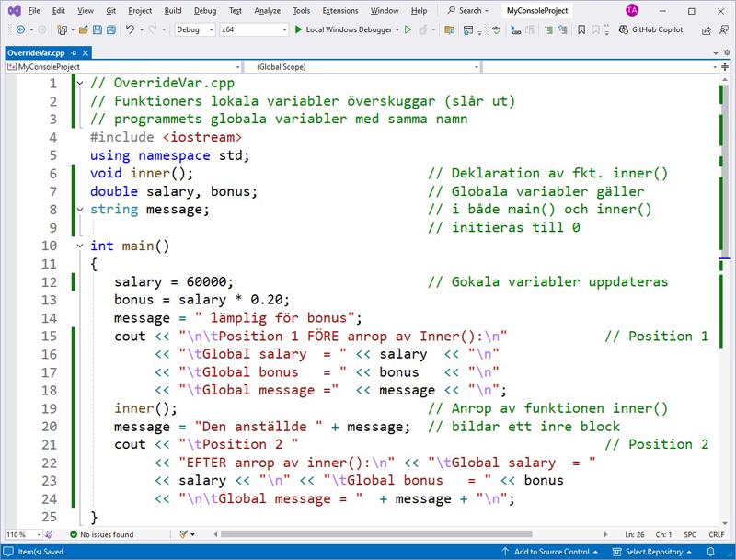This screenshot has width=736, height=560.
Task: Click the Save All toolbar icon
Action: (110, 29)
